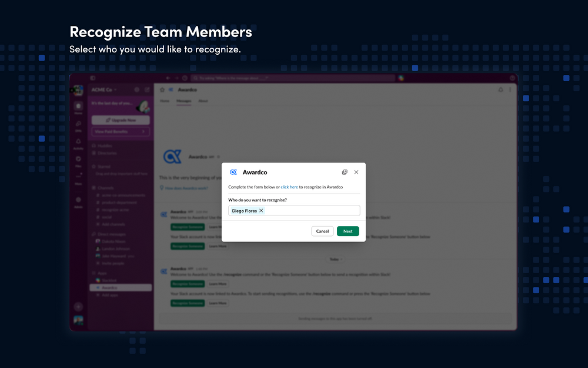The width and height of the screenshot is (588, 368).
Task: Open the sidebar filter settings icon
Action: point(137,89)
